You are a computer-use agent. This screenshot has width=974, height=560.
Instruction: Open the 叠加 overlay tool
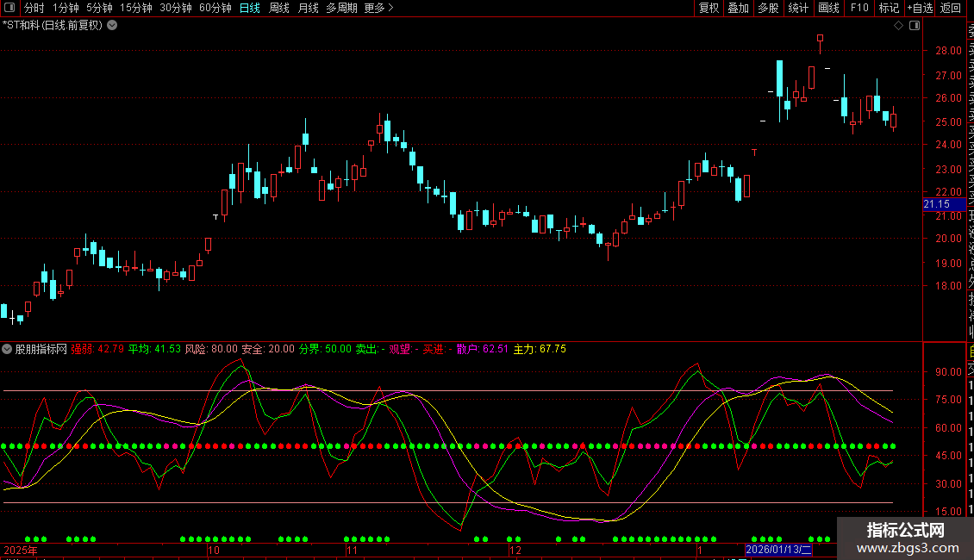(738, 8)
